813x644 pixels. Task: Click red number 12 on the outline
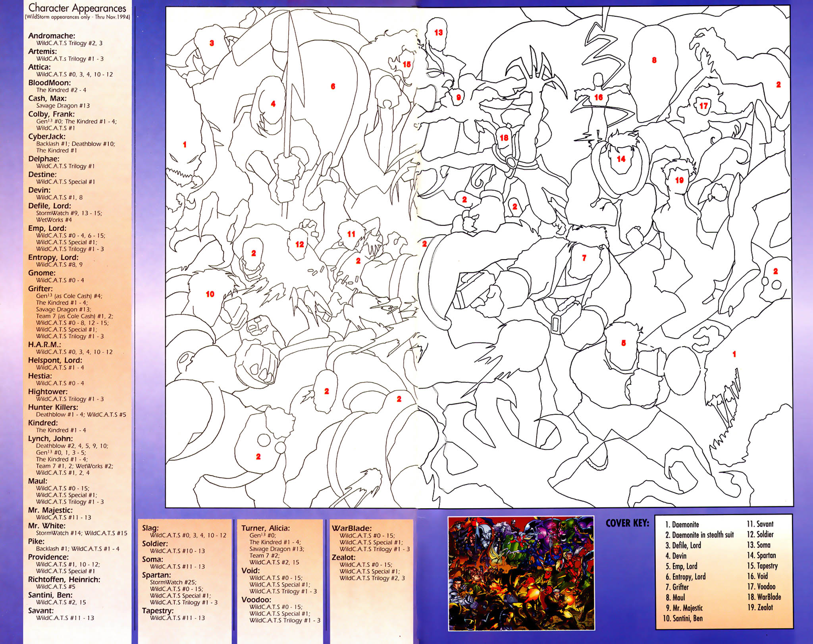300,245
